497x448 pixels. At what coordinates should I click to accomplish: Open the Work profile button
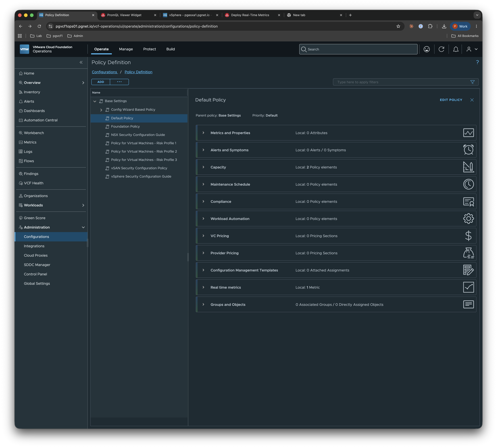[x=460, y=26]
